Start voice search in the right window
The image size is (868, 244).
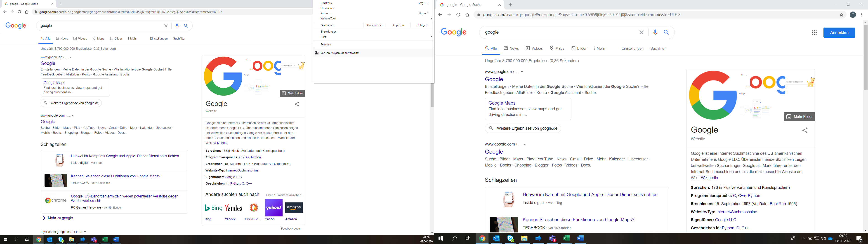pyautogui.click(x=655, y=32)
